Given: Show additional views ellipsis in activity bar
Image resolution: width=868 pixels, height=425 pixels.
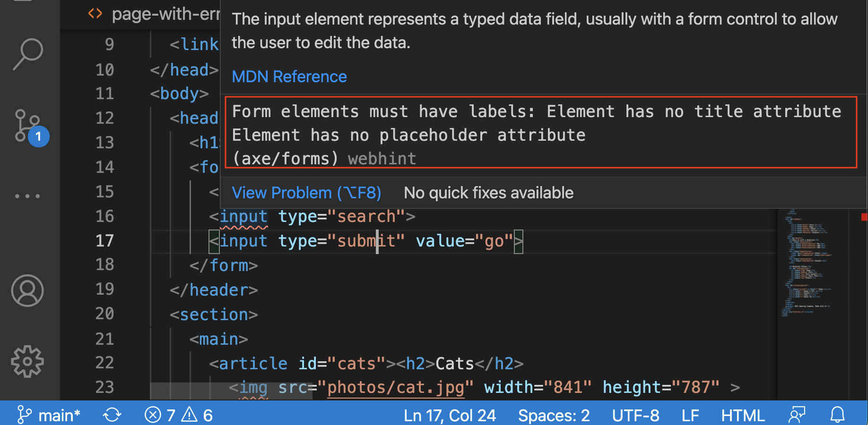Looking at the screenshot, I should [27, 195].
